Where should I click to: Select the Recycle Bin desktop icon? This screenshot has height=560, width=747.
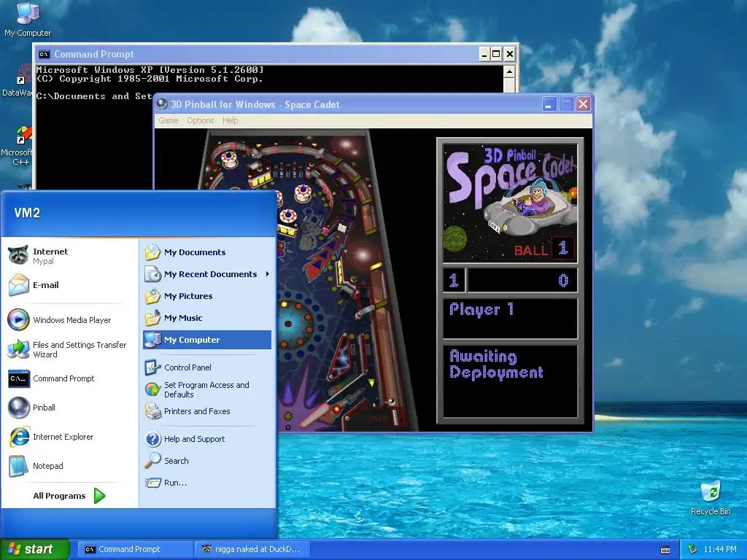coord(711,497)
